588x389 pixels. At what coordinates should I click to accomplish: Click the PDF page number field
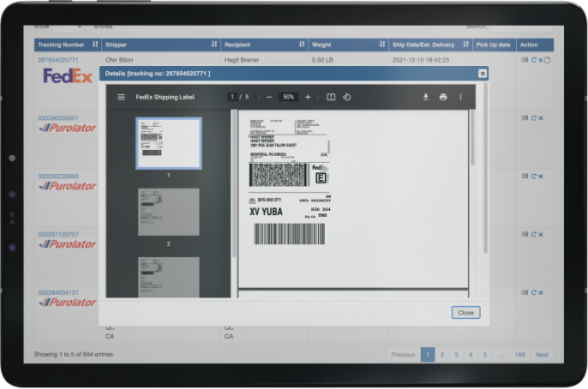[x=232, y=97]
